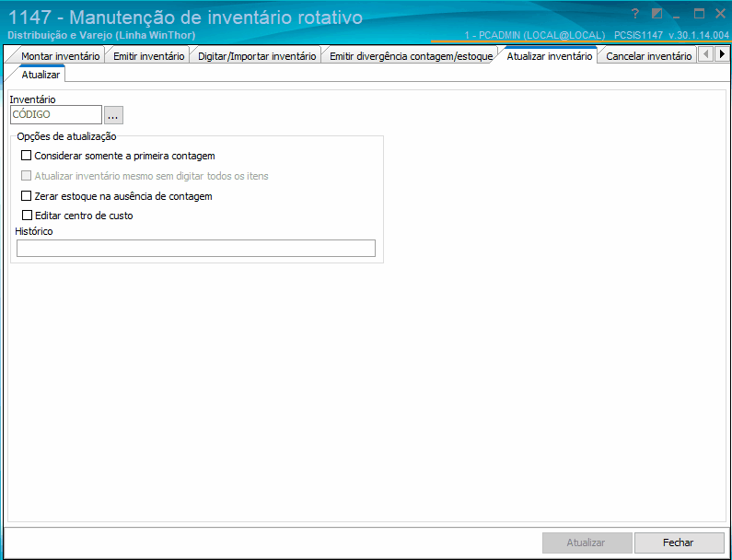Click the Fechar button
This screenshot has height=560, width=732.
coord(679,542)
